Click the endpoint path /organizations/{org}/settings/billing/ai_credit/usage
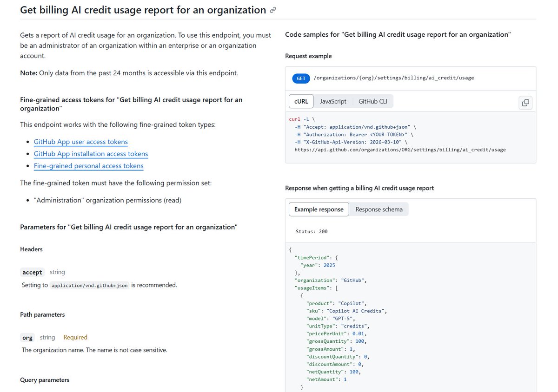Screen dimensions: 558x392 pyautogui.click(x=394, y=78)
